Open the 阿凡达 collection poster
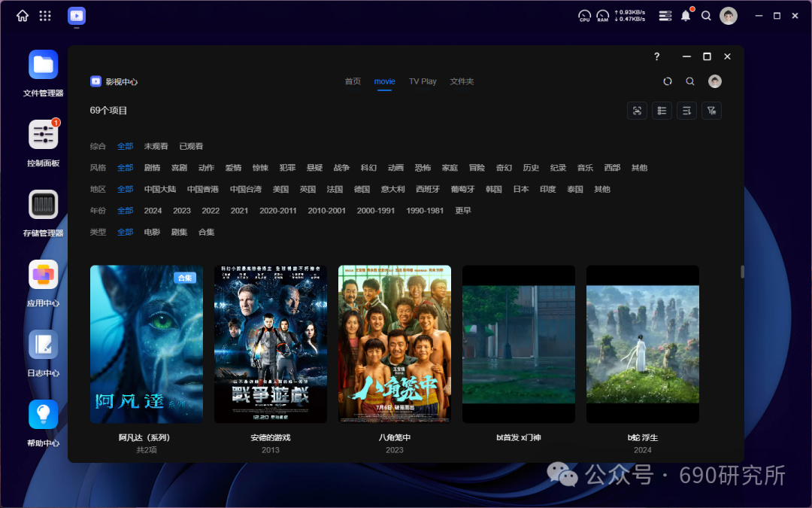The width and height of the screenshot is (812, 508). tap(147, 344)
